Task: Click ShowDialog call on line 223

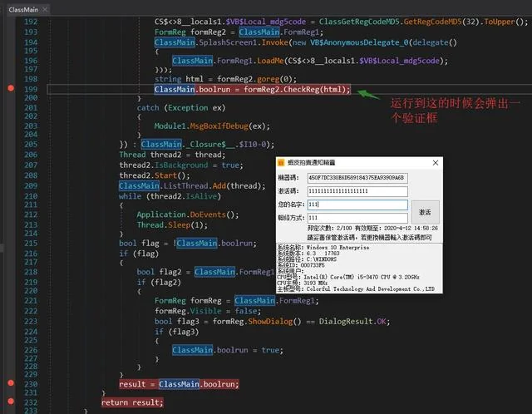Action: coord(270,321)
